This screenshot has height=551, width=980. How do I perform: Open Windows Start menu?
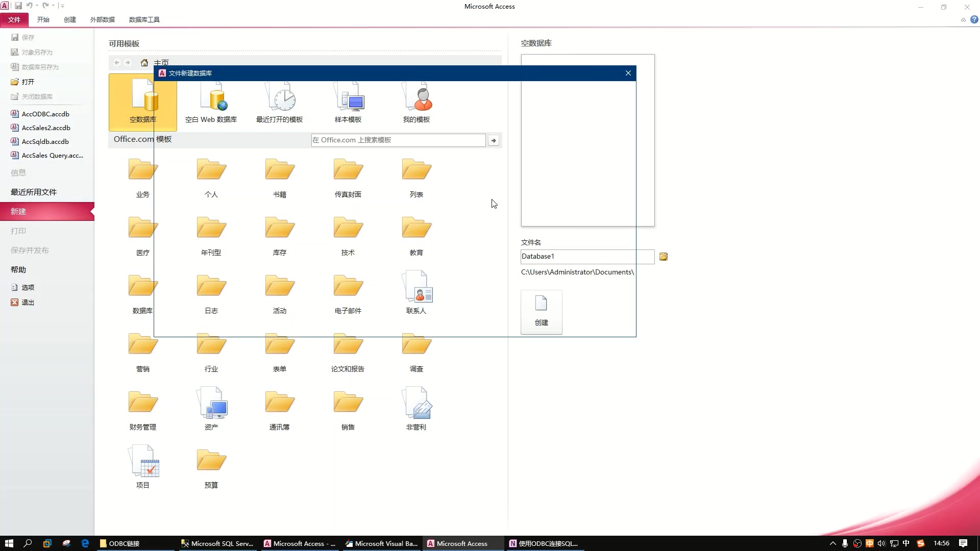coord(9,543)
